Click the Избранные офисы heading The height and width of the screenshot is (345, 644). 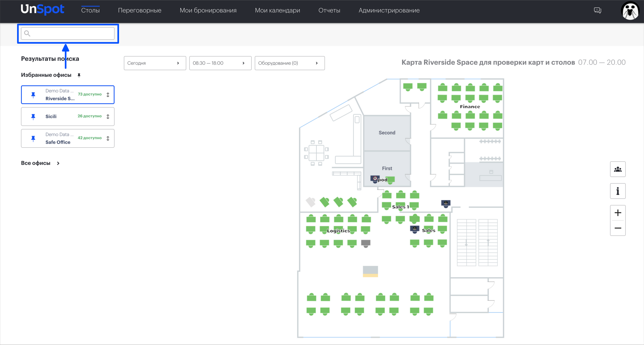coord(46,75)
